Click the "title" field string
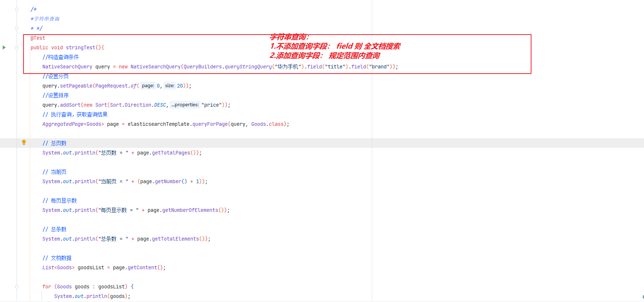644x302 pixels. click(x=335, y=67)
